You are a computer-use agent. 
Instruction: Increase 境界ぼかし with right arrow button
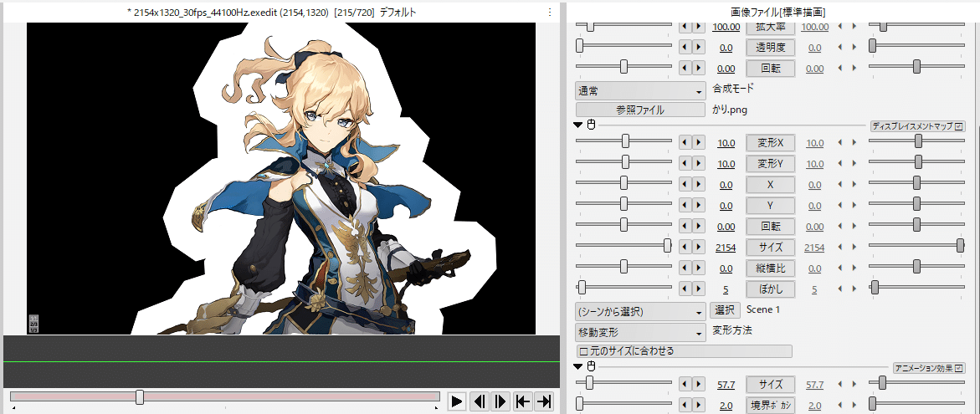(x=699, y=406)
